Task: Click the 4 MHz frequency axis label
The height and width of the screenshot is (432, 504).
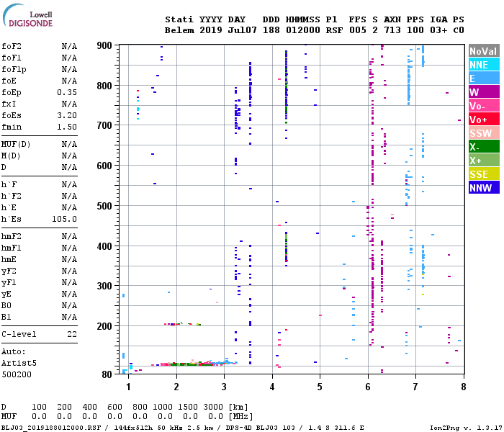Action: click(272, 387)
